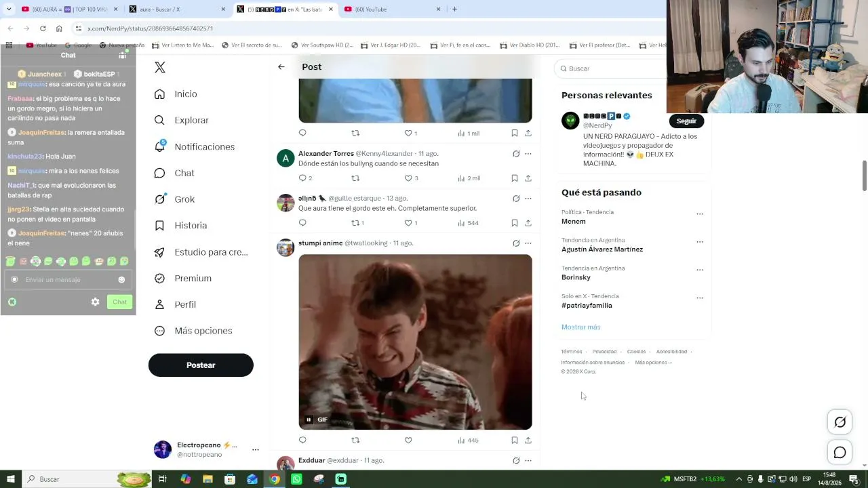Bookmark the 'Que aura tiene' post

[x=515, y=223]
